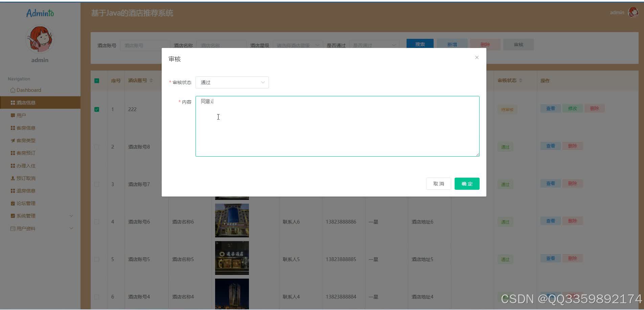
Task: Open the 客房信息 menu item
Action: 40,128
